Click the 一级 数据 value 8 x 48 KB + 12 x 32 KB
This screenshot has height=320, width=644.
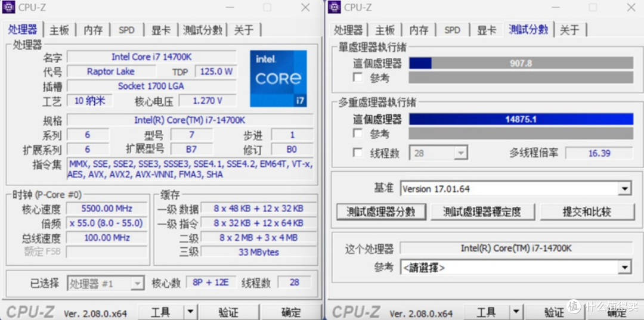tap(258, 209)
